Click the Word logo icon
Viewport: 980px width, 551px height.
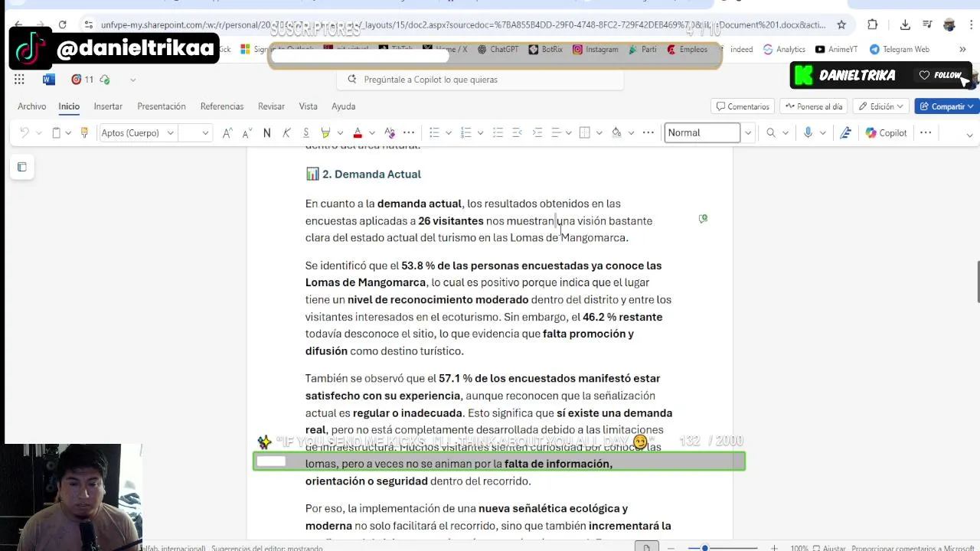click(x=48, y=80)
